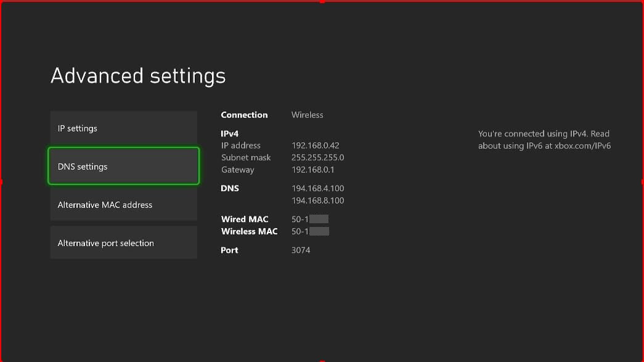This screenshot has width=644, height=362.
Task: Click the Wired MAC address value
Action: tap(310, 219)
